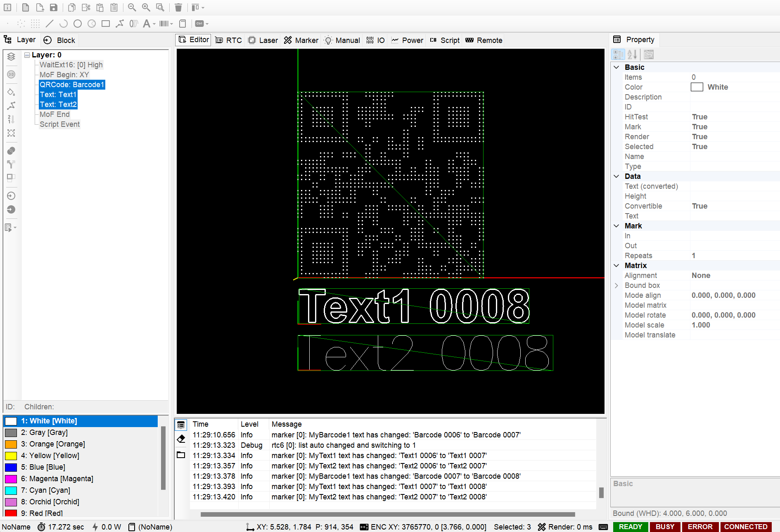Click the CONNECTED status indicator
The image size is (780, 532).
[x=746, y=527]
